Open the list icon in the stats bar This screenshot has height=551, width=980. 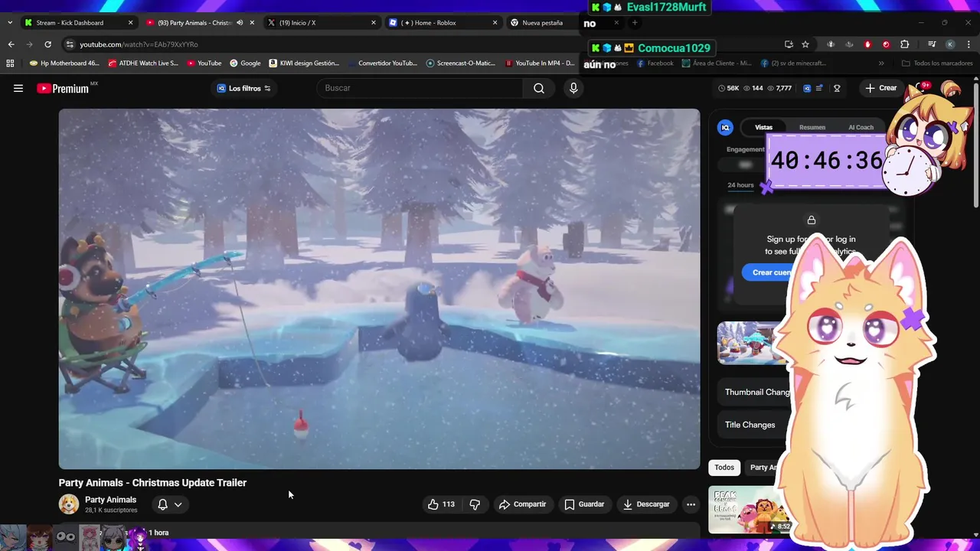pyautogui.click(x=819, y=88)
